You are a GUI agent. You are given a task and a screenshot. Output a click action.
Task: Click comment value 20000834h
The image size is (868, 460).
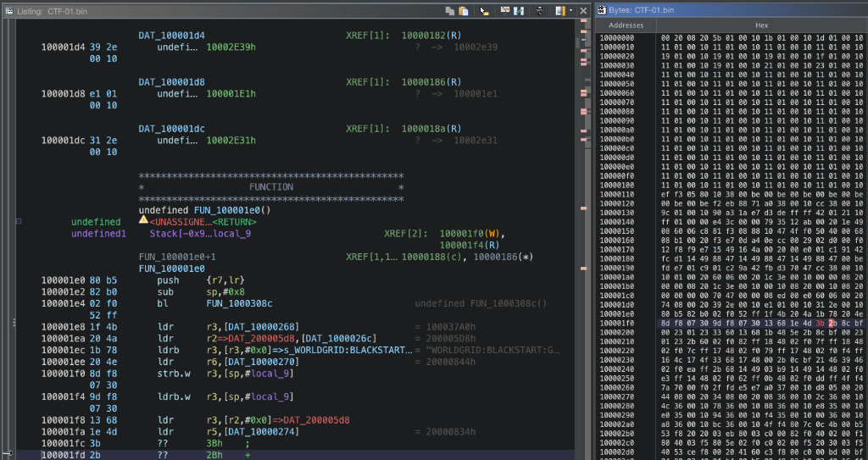(450, 431)
